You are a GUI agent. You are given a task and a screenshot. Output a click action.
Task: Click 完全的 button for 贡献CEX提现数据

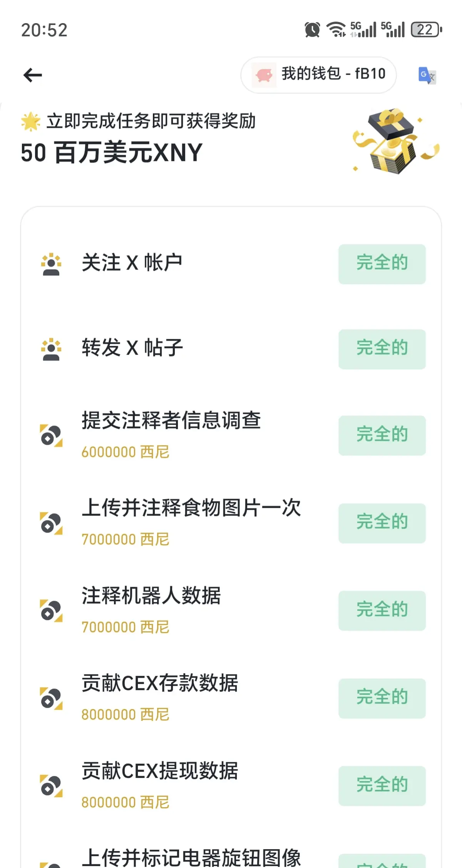coord(382,786)
